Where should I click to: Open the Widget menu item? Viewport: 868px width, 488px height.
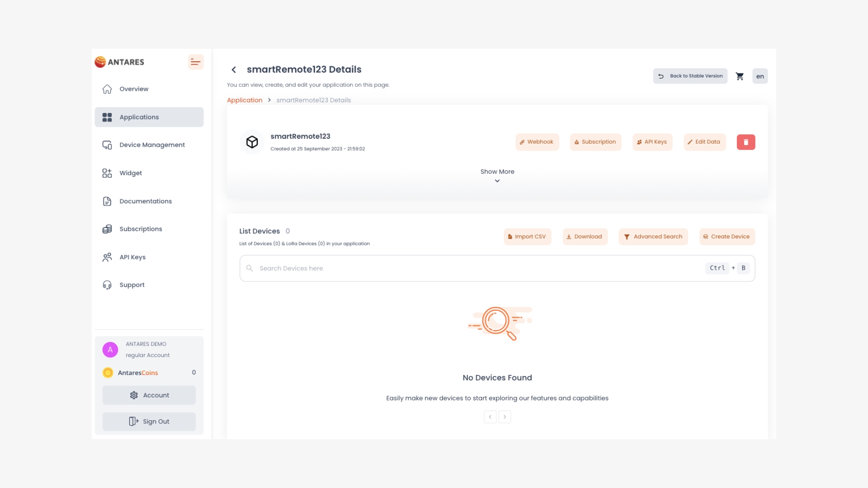[131, 173]
